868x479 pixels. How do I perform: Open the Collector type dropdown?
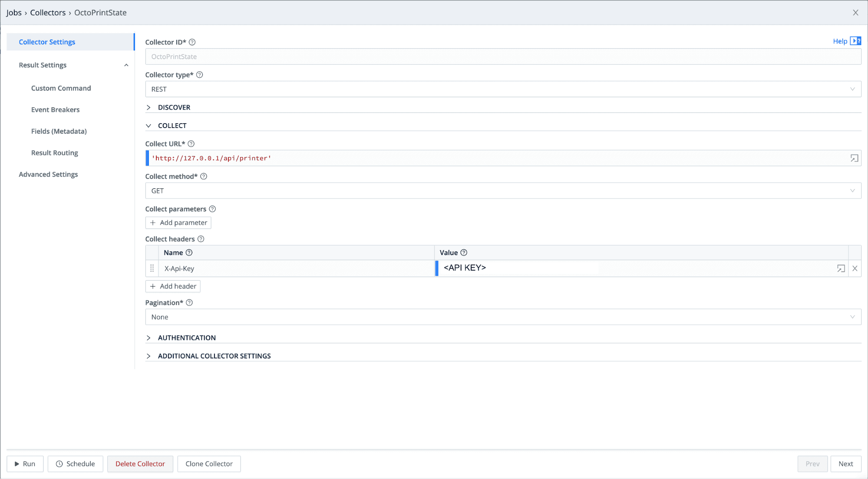tap(503, 89)
